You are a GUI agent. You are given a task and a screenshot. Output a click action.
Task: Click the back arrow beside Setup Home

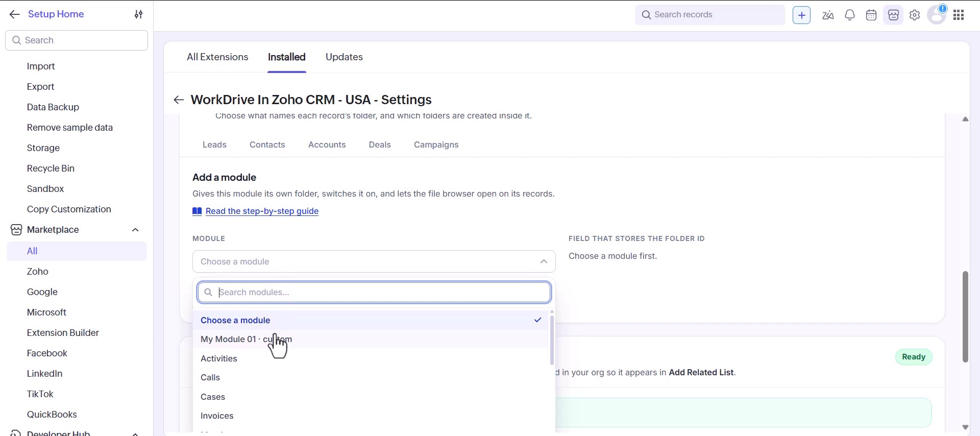[14, 14]
